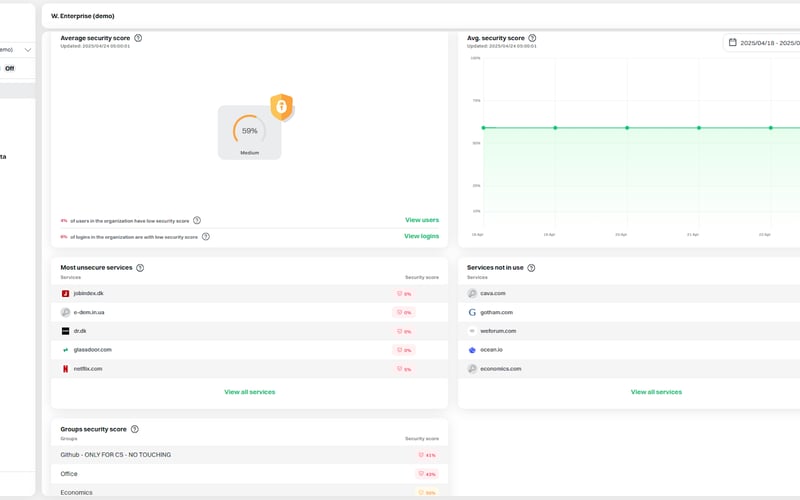
Task: Click help icon for logins low security score
Action: [206, 237]
